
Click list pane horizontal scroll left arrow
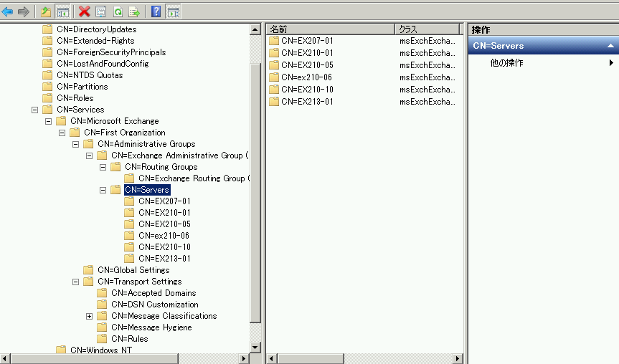pyautogui.click(x=271, y=358)
